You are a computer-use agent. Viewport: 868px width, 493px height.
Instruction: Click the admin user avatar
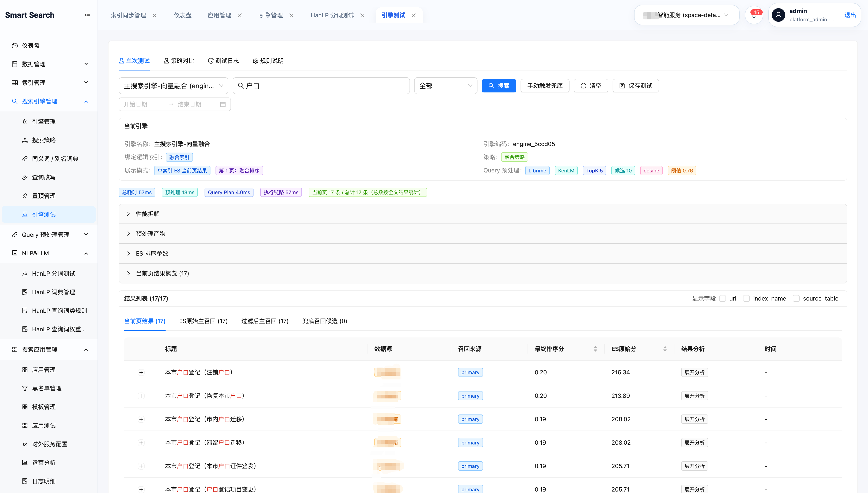(x=778, y=15)
